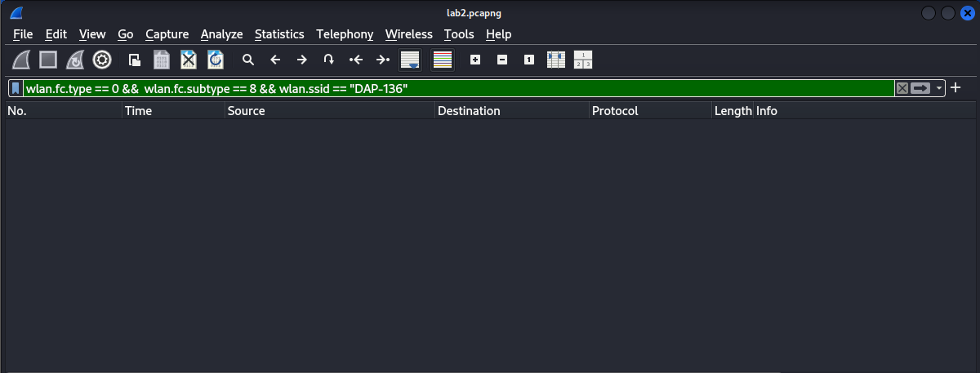
Task: Sort by the Destination column
Action: [x=512, y=111]
